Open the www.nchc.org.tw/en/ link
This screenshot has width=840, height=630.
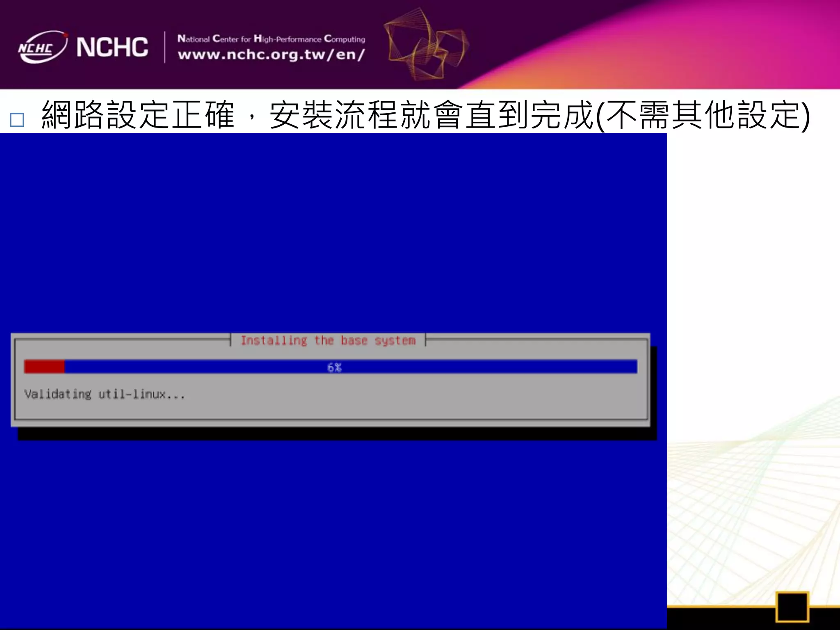271,55
